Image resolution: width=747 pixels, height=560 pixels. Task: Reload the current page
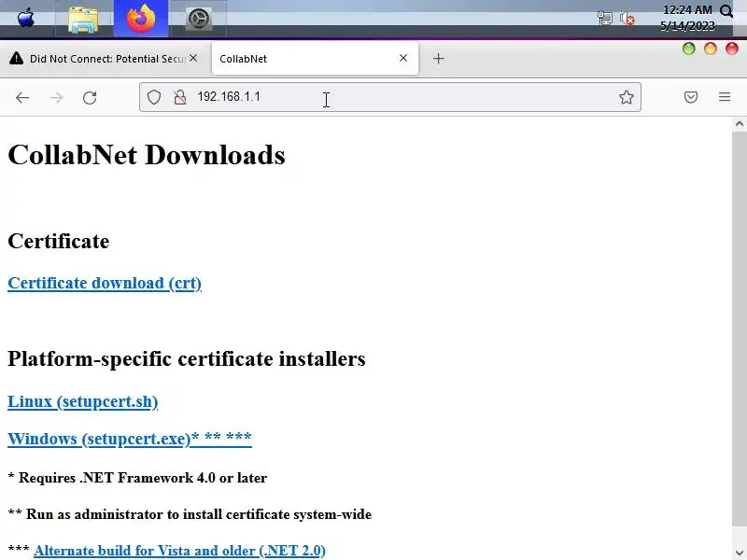point(90,98)
